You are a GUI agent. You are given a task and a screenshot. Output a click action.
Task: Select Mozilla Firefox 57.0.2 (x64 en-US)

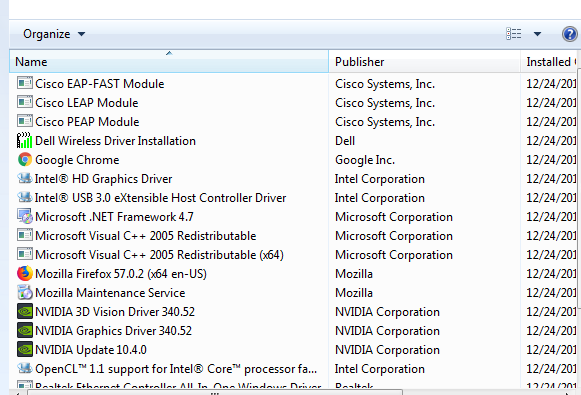(x=121, y=274)
